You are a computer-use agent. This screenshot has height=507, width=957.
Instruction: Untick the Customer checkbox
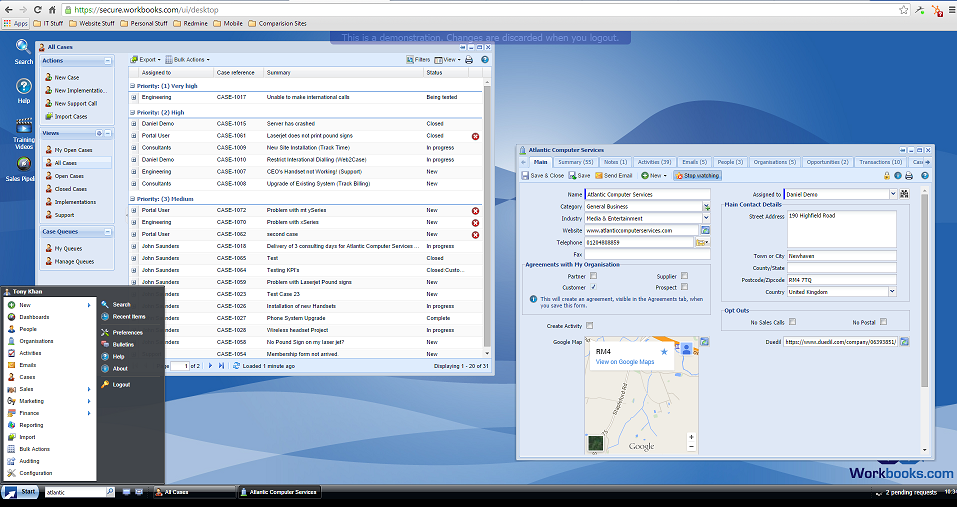click(x=593, y=287)
